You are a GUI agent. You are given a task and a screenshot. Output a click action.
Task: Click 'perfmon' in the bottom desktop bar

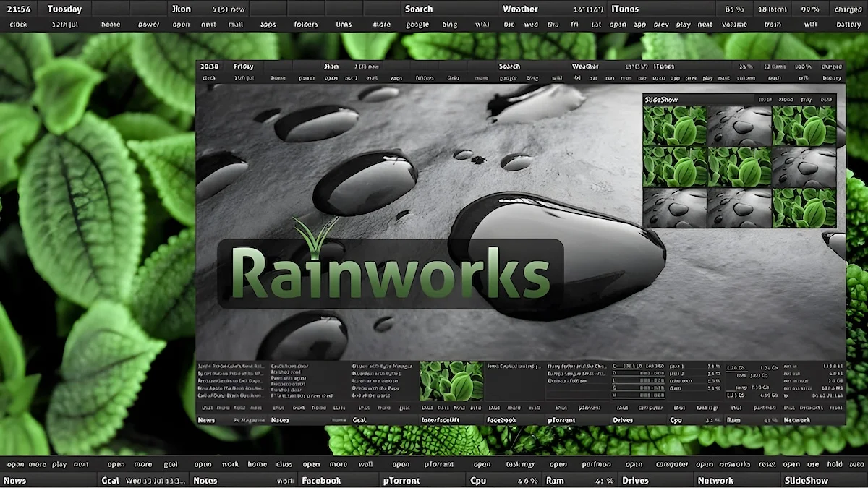pyautogui.click(x=597, y=464)
